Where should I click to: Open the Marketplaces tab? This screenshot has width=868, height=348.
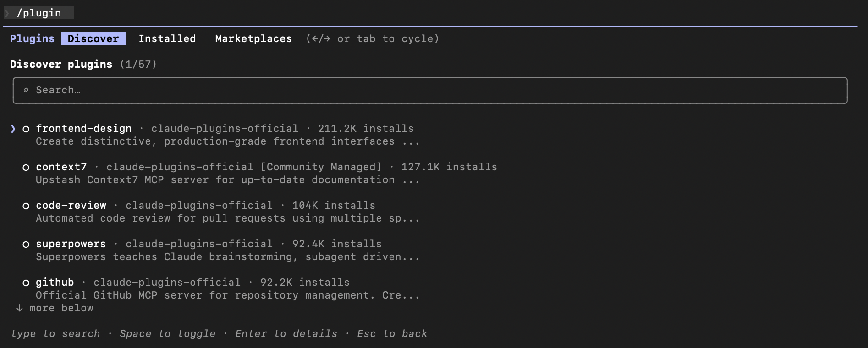(x=253, y=39)
